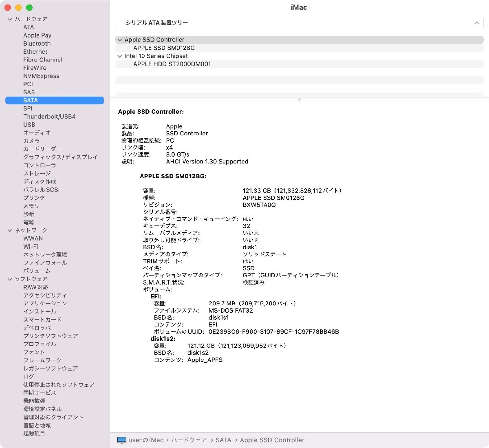Open カードリーダー in the sidebar
489x448 pixels.
pos(42,149)
